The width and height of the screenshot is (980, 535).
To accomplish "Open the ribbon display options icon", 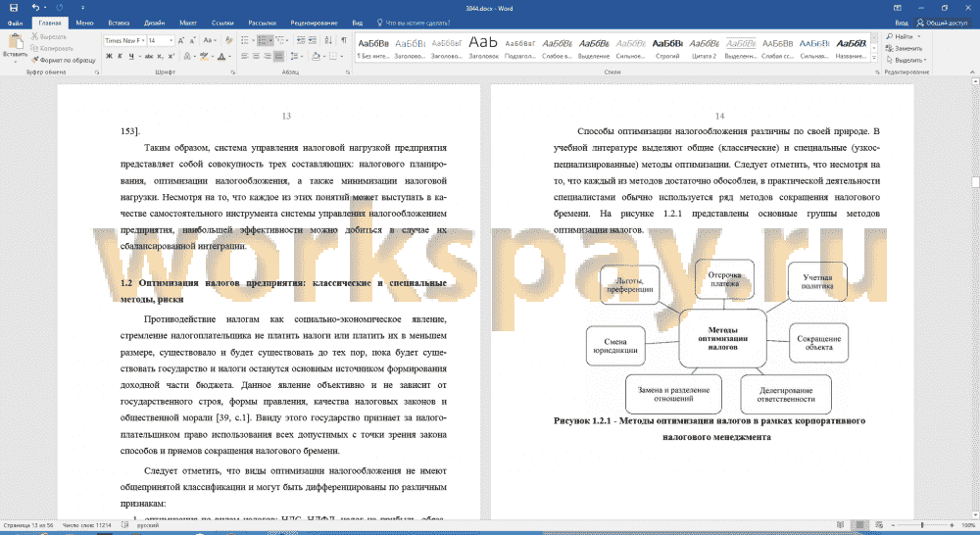I will pos(897,8).
